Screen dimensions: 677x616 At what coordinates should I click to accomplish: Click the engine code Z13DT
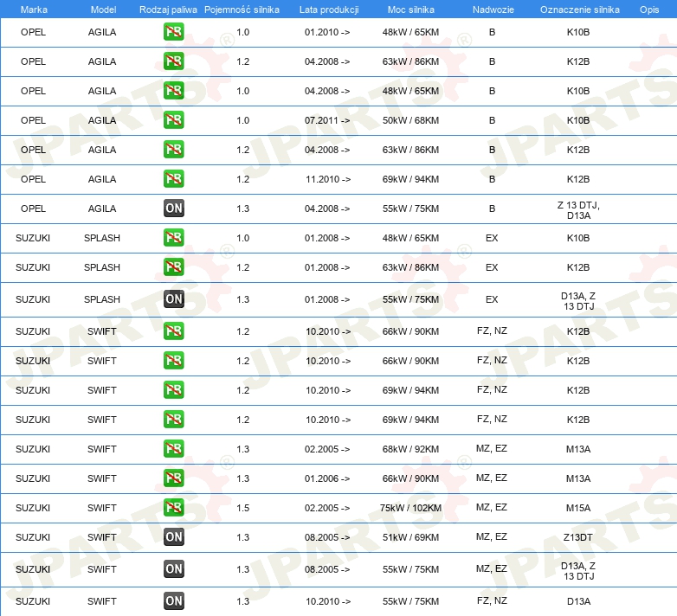coord(578,537)
